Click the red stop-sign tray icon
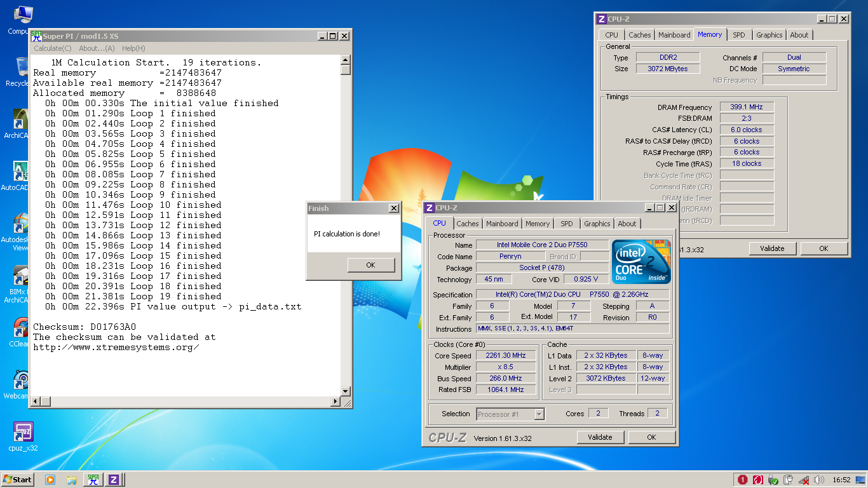868x488 pixels. 743,480
